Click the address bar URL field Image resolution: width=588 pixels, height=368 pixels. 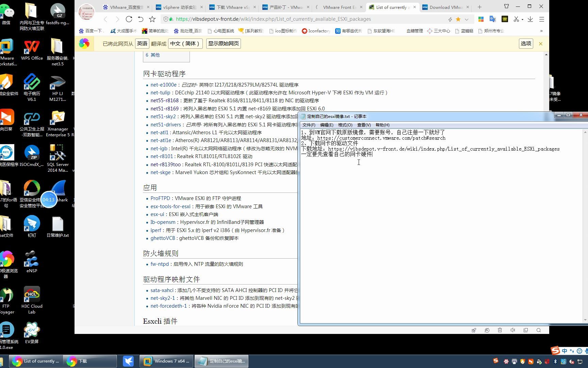point(273,19)
